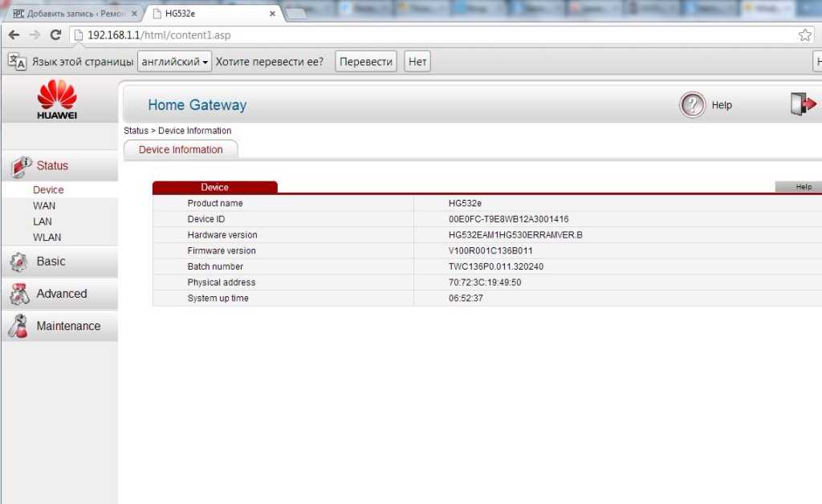Expand the Basic menu section
The image size is (822, 504).
tap(59, 262)
